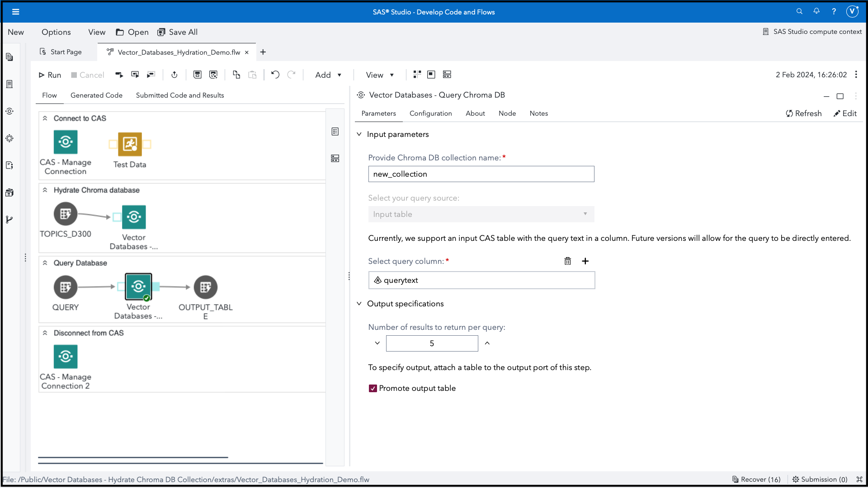Image resolution: width=868 pixels, height=488 pixels.
Task: Switch to the Generated Code tab
Action: [x=96, y=95]
